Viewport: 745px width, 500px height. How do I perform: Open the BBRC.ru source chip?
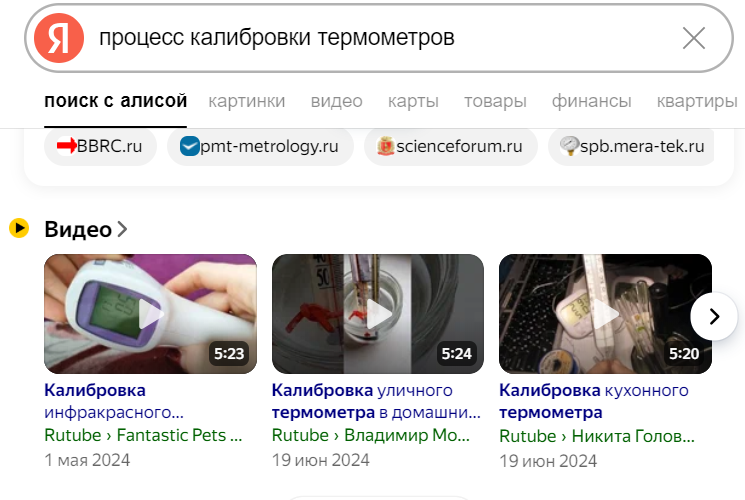pyautogui.click(x=100, y=146)
